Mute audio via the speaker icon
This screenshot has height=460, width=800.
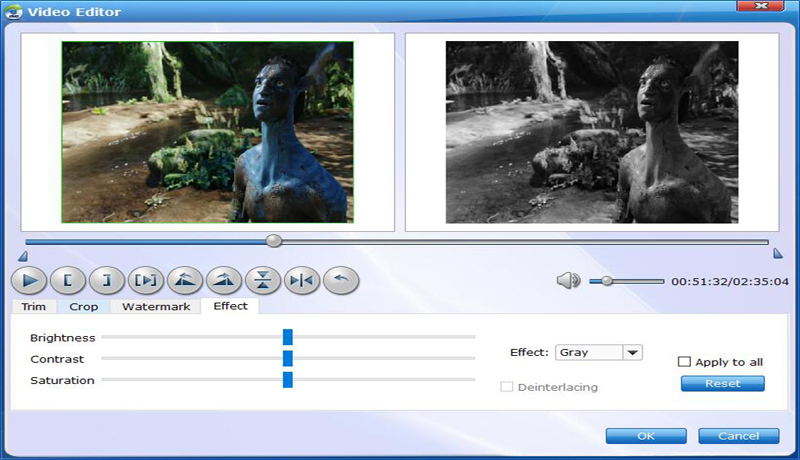click(x=568, y=281)
